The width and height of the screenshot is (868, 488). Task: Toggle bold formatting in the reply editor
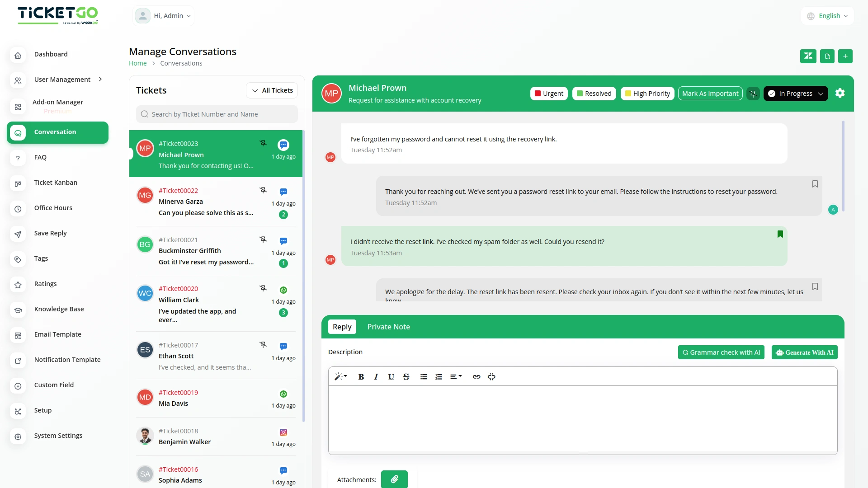[361, 376]
